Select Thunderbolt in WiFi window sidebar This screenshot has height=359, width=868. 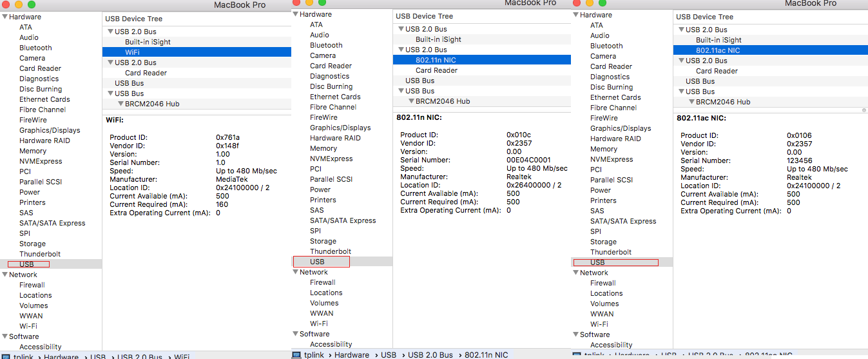pos(40,254)
